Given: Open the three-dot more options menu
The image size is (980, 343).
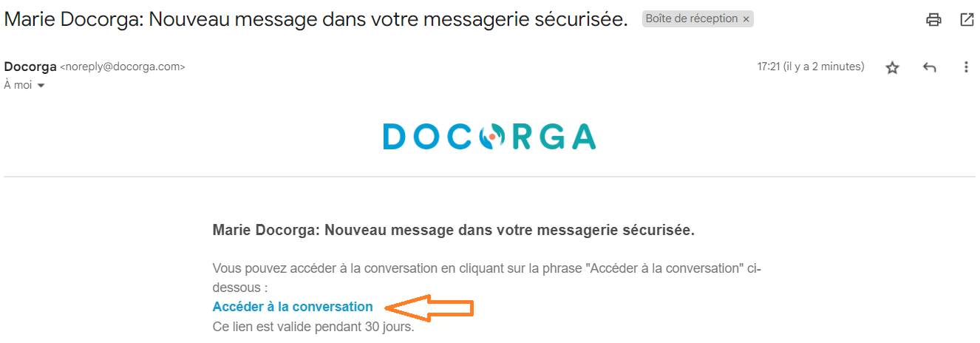Looking at the screenshot, I should point(966,67).
